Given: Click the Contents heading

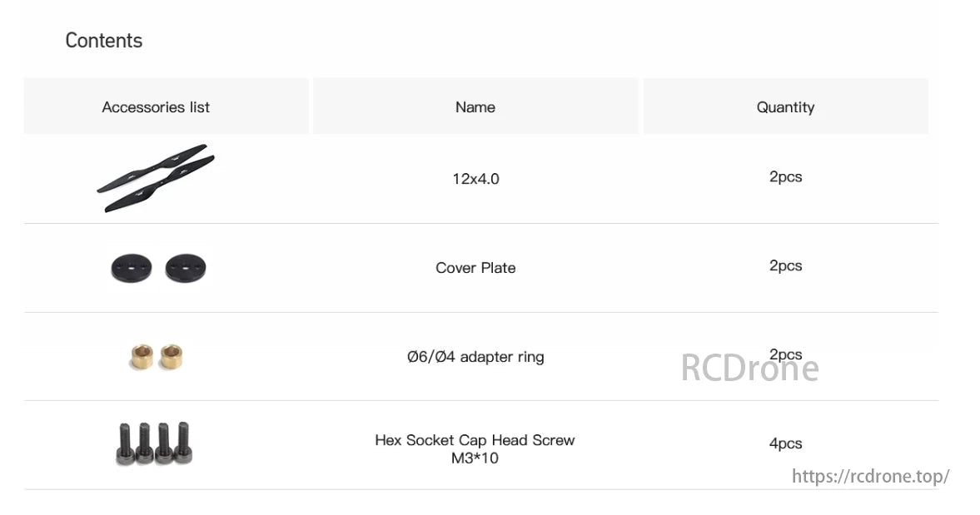Looking at the screenshot, I should point(104,41).
